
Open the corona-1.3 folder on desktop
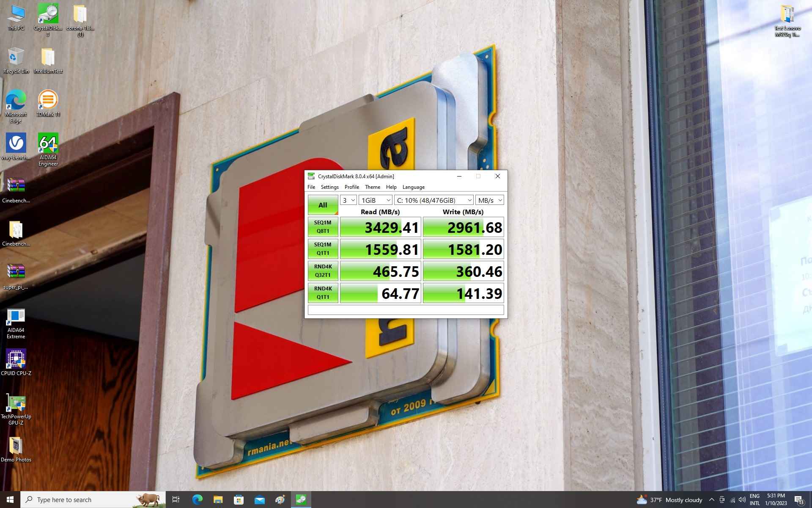(x=80, y=20)
